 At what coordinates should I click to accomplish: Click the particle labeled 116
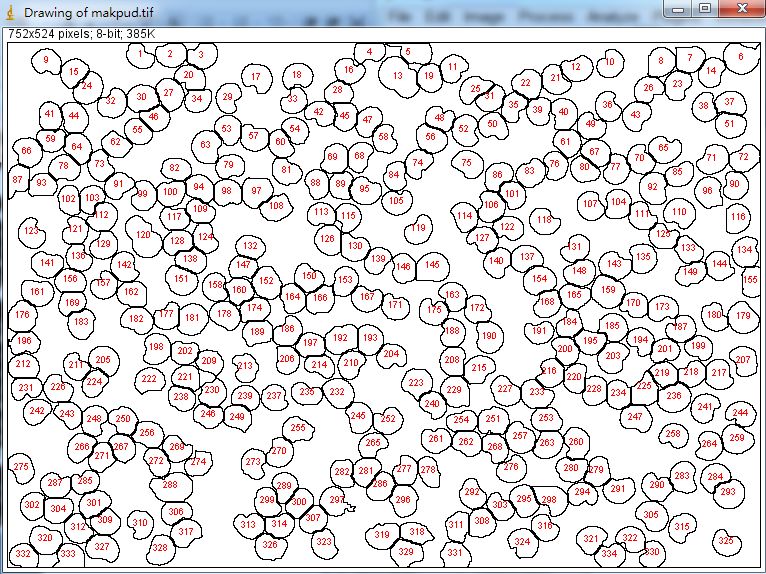739,217
